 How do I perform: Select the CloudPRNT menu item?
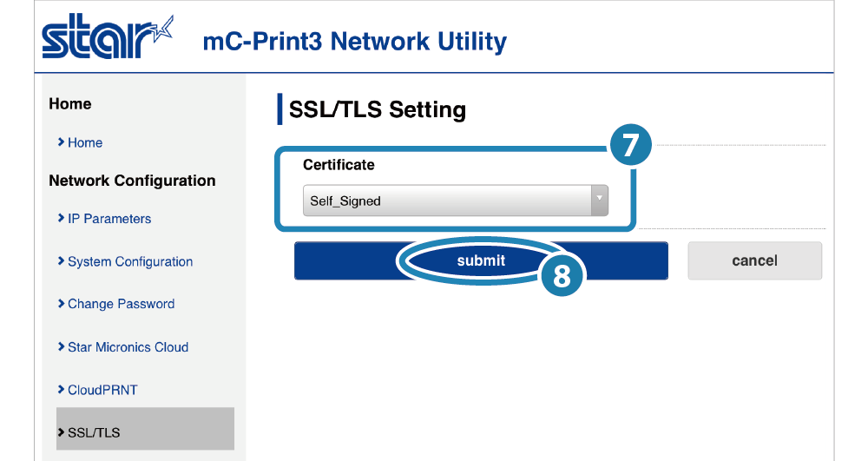102,390
